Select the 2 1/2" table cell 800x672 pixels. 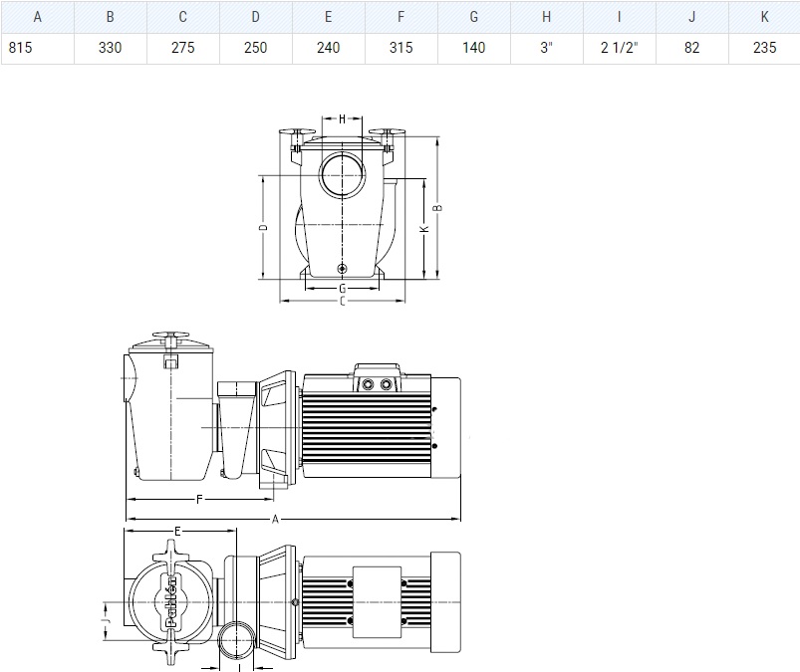619,48
